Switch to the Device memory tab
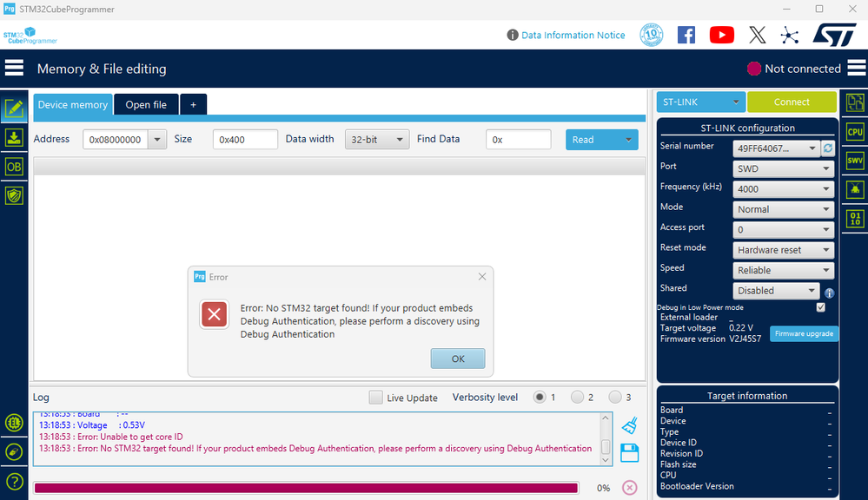Image resolution: width=868 pixels, height=500 pixels. click(x=72, y=104)
